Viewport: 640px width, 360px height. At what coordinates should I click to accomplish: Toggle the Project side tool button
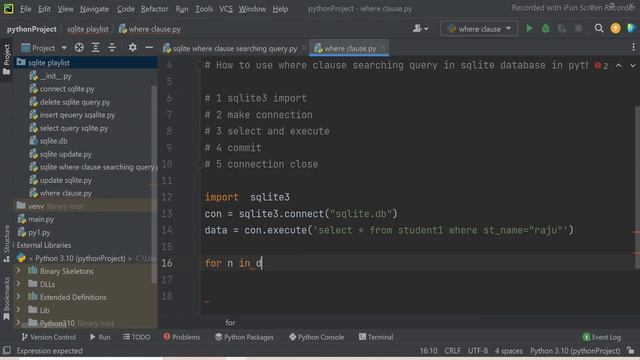pos(7,60)
